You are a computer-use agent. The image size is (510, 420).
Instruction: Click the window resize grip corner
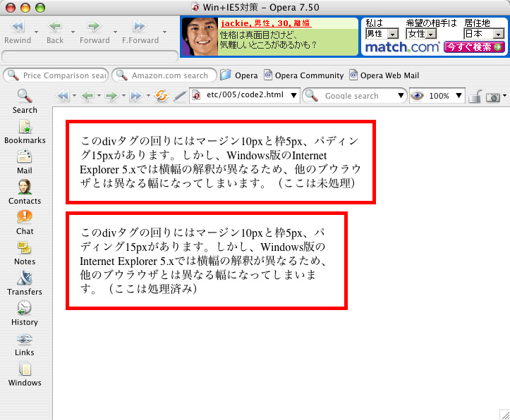point(505,415)
